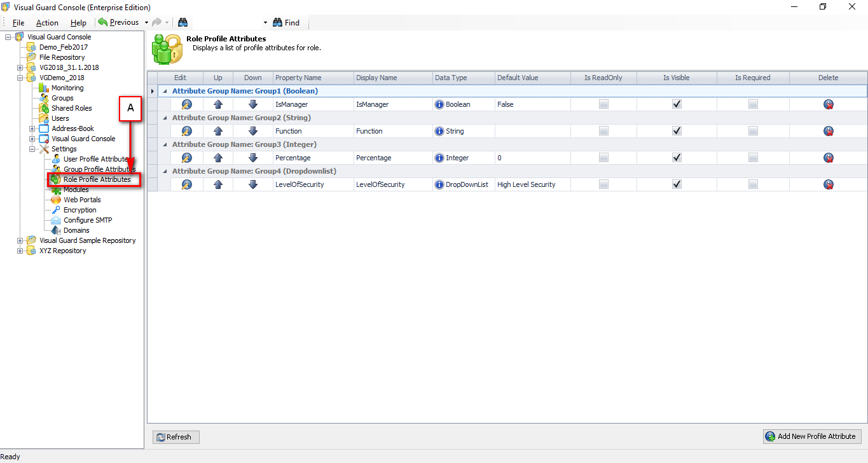The image size is (868, 463).
Task: Collapse the Group1 (Boolean) attribute group
Action: [x=165, y=91]
